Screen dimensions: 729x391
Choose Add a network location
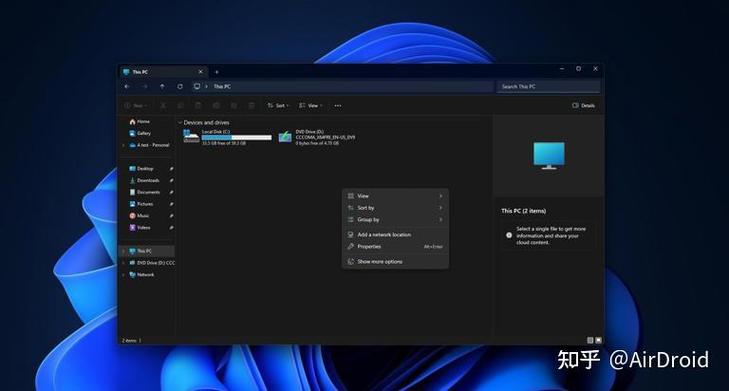[x=395, y=235]
